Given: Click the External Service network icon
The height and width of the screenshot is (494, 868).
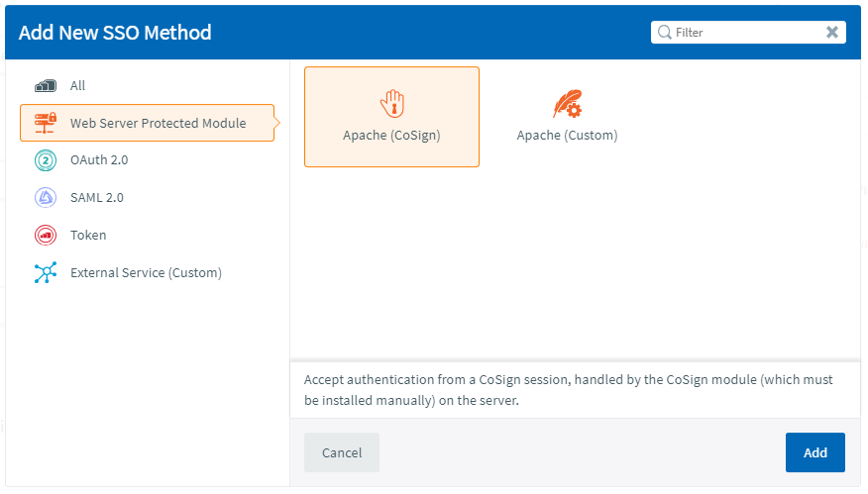Looking at the screenshot, I should (x=47, y=273).
